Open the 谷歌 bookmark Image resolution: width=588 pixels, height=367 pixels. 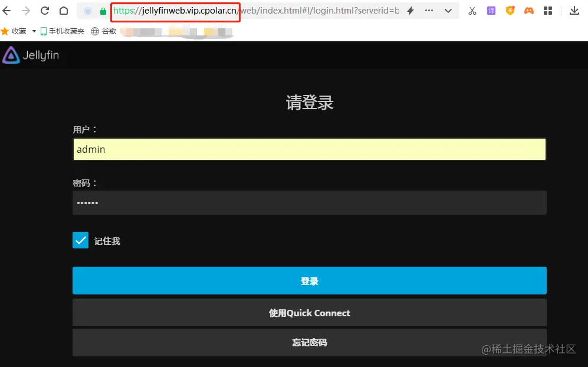click(104, 31)
